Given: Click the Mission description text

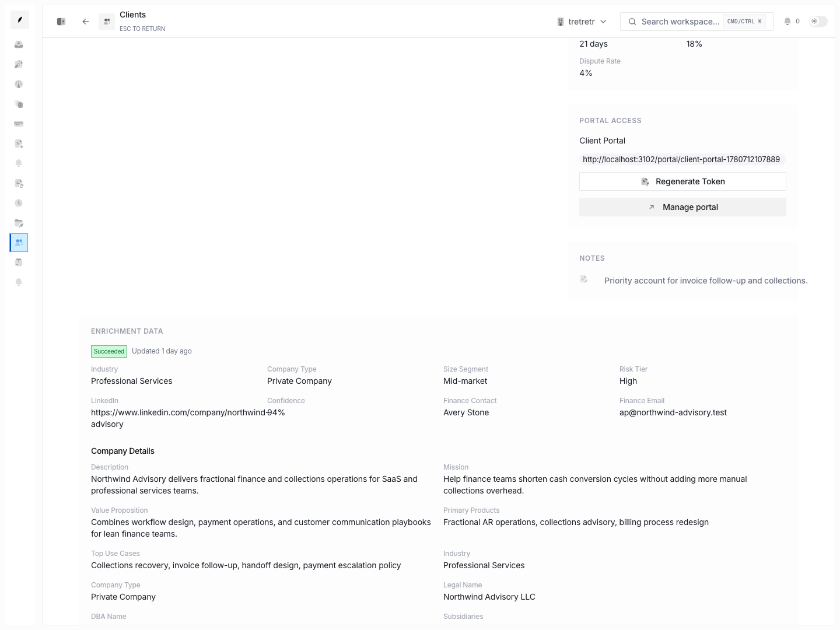Looking at the screenshot, I should tap(595, 485).
